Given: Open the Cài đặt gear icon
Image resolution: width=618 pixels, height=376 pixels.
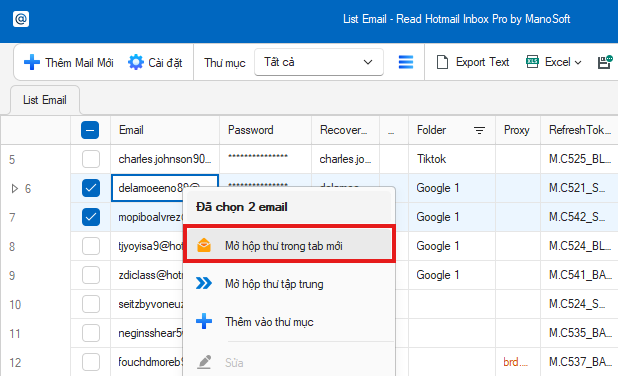Looking at the screenshot, I should click(136, 62).
